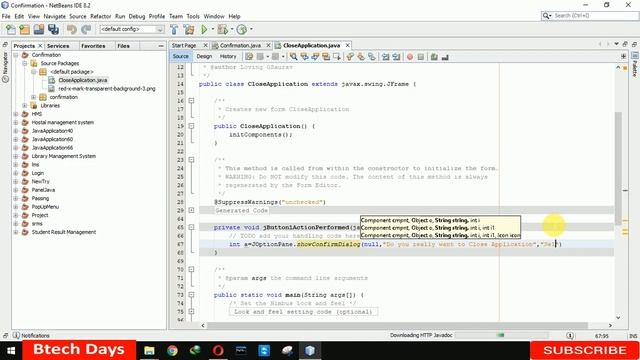640x360 pixels.
Task: Open the Source menu
Action: [x=78, y=16]
